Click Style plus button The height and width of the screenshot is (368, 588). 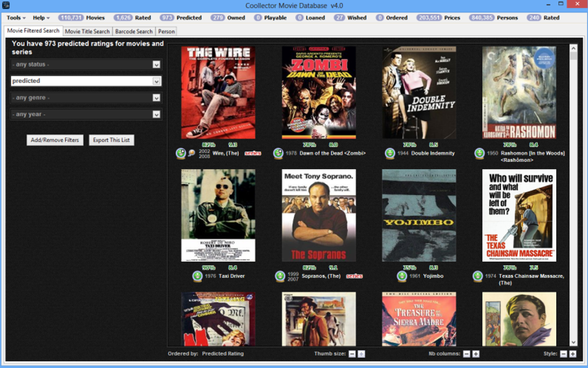572,354
